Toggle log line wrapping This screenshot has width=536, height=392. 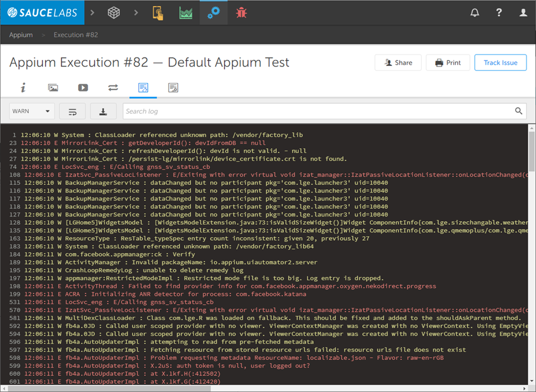[x=72, y=111]
